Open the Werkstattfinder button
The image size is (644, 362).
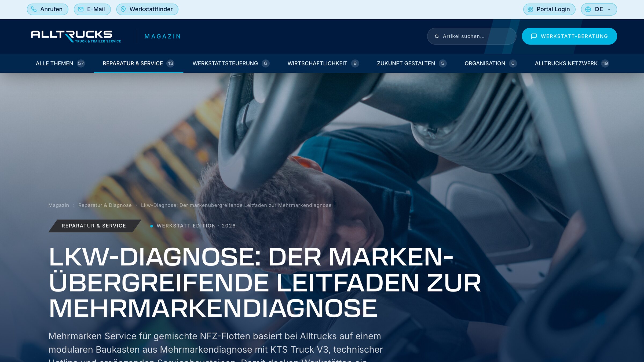point(147,9)
